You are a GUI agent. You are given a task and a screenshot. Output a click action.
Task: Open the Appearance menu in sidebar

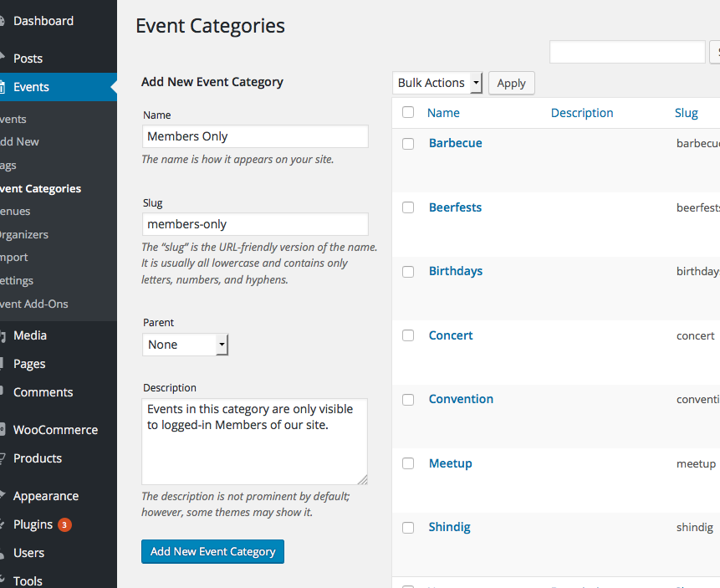[x=46, y=496]
